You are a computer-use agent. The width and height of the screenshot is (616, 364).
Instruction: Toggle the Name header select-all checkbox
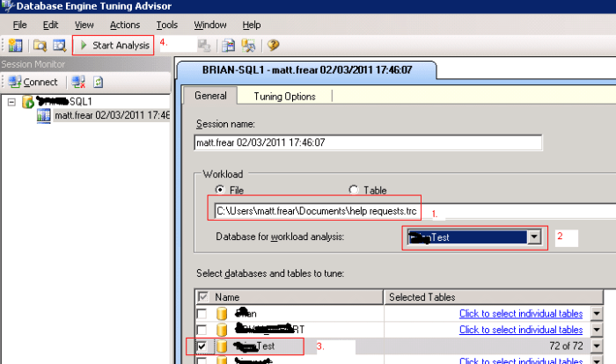[203, 297]
